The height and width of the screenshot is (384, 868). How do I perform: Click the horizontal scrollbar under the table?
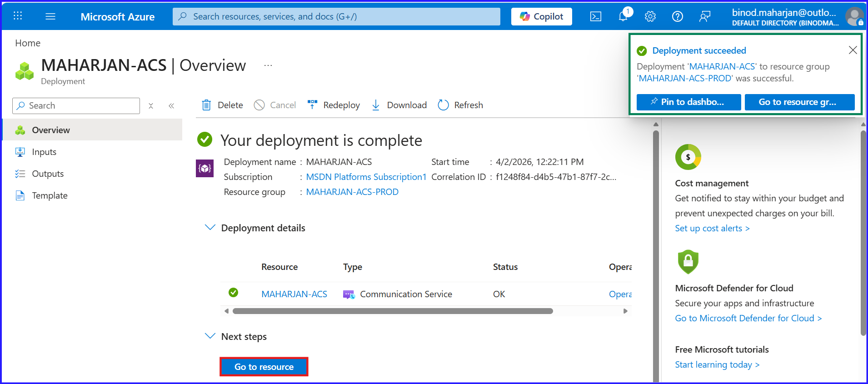pyautogui.click(x=393, y=311)
